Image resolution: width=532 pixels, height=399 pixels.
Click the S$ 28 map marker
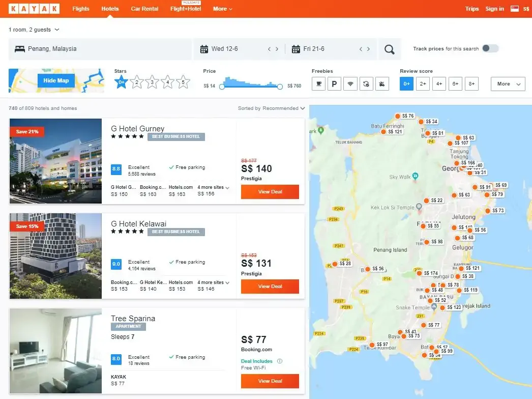[342, 264]
